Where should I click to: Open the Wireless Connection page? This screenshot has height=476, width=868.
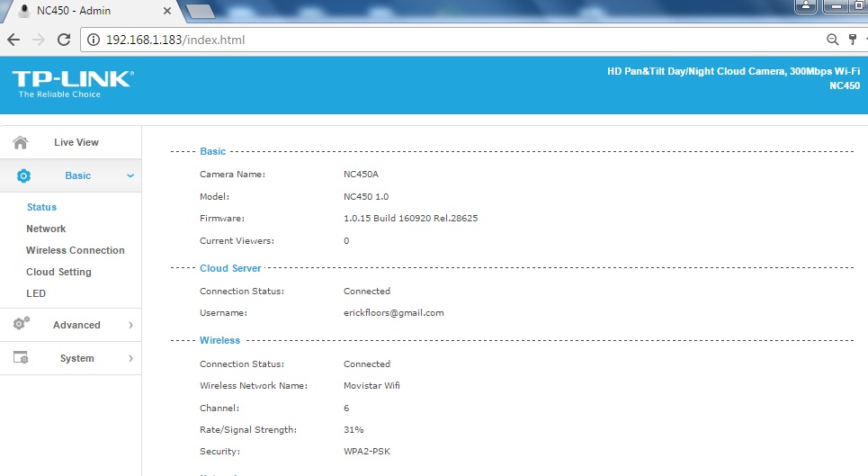[76, 250]
